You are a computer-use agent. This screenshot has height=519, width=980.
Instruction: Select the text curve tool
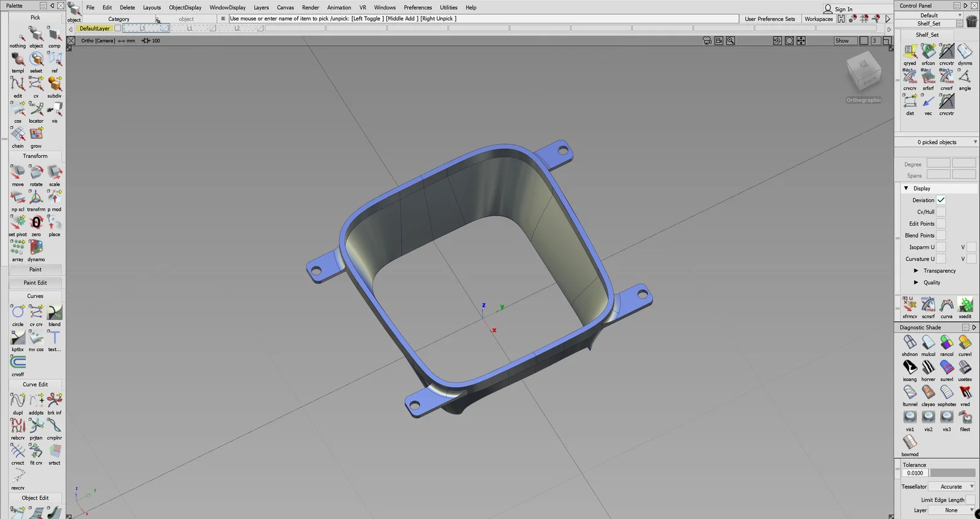click(55, 341)
